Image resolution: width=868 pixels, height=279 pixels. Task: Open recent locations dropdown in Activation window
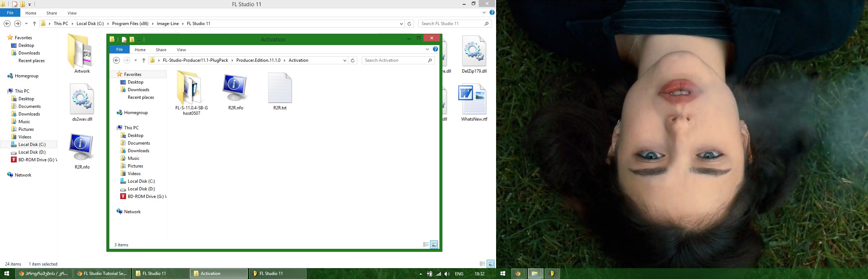click(135, 61)
